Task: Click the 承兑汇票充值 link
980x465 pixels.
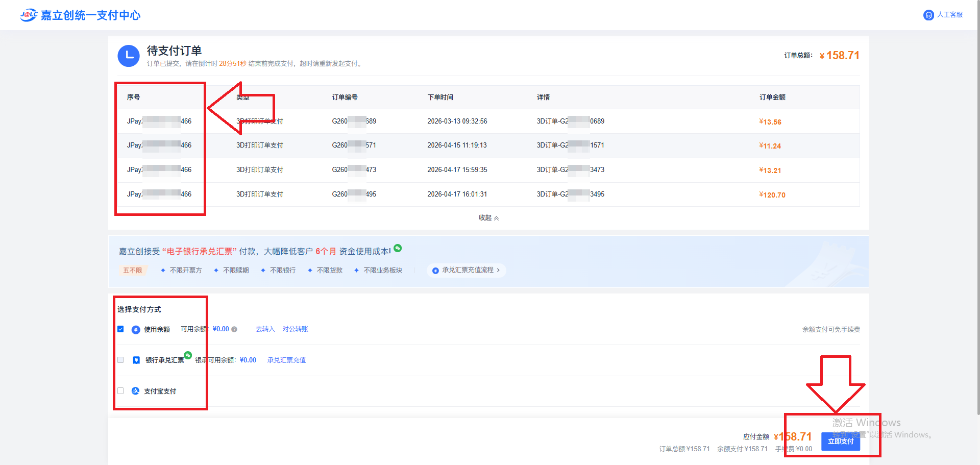Action: click(286, 360)
